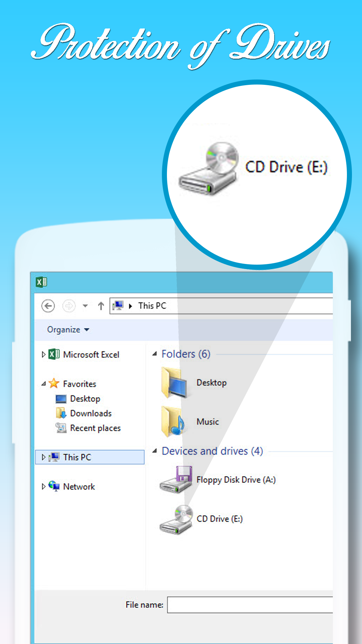Expand the Network tree node
The height and width of the screenshot is (644, 362).
click(x=43, y=487)
